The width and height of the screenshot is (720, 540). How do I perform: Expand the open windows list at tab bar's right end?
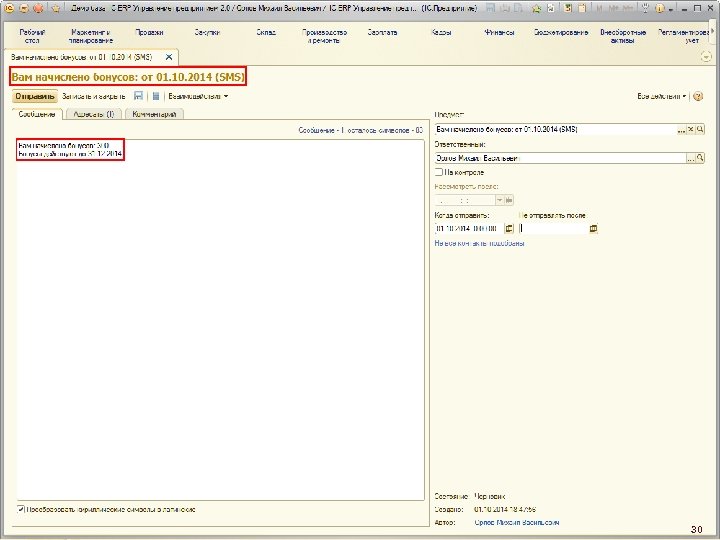(706, 57)
